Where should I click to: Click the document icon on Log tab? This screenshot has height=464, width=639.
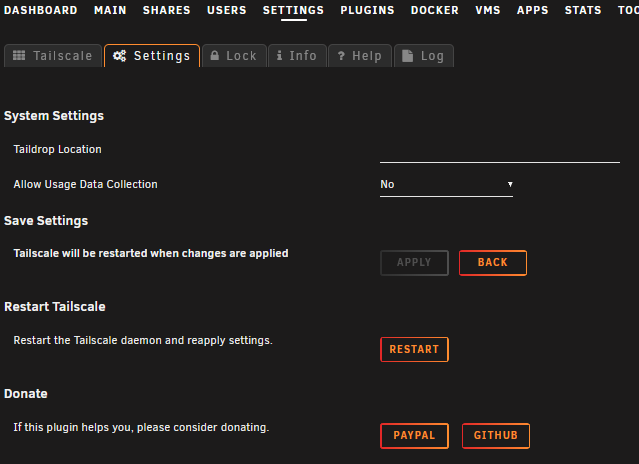coord(407,56)
